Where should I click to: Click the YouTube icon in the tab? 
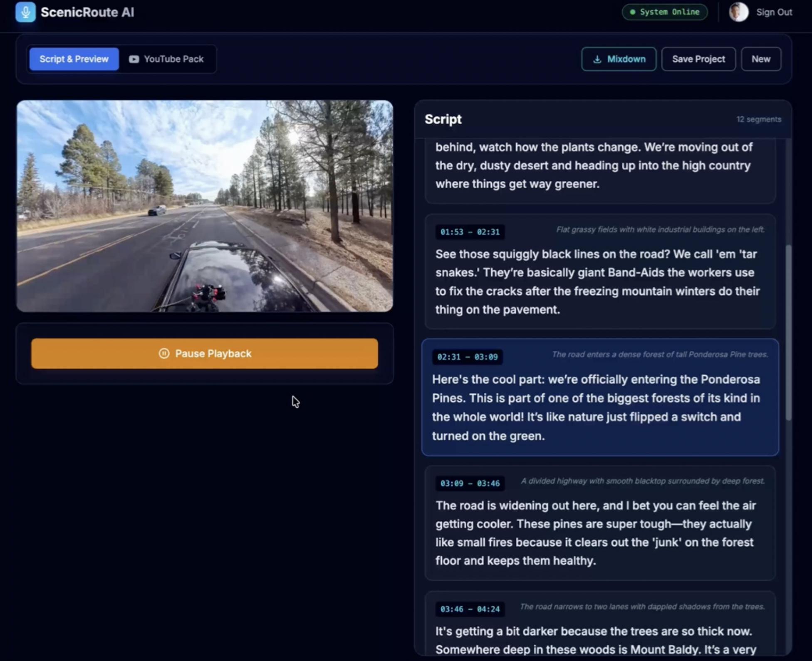134,59
